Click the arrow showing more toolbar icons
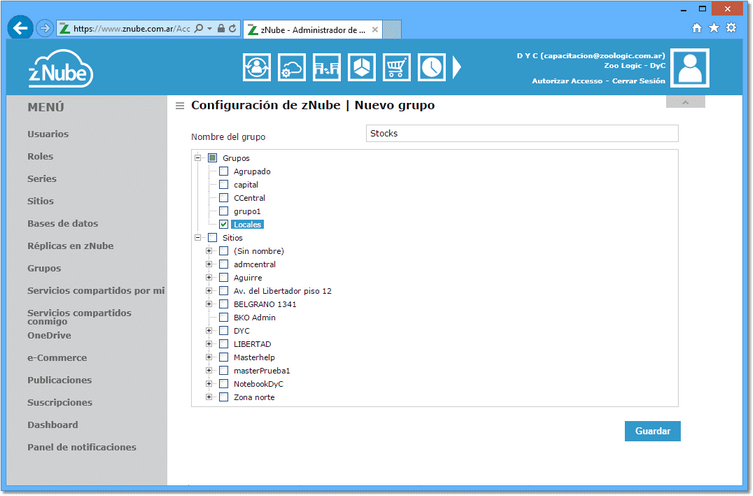This screenshot has width=753, height=496. (457, 68)
